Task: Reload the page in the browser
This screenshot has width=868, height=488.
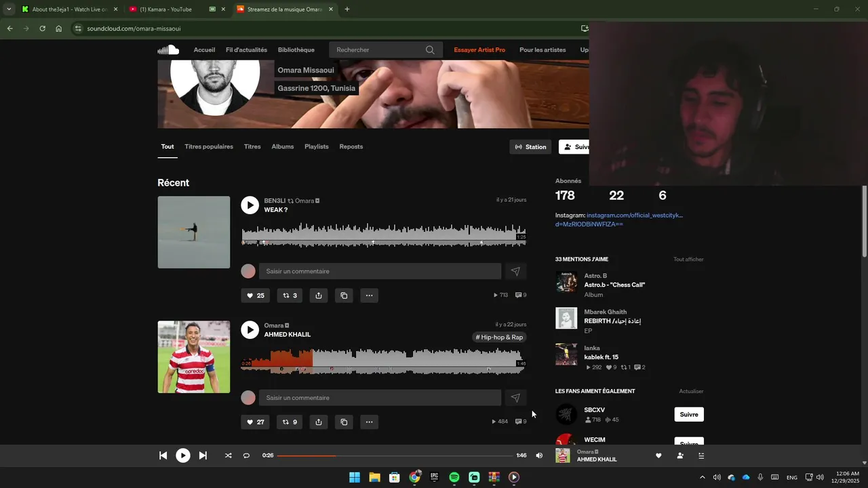Action: click(42, 28)
